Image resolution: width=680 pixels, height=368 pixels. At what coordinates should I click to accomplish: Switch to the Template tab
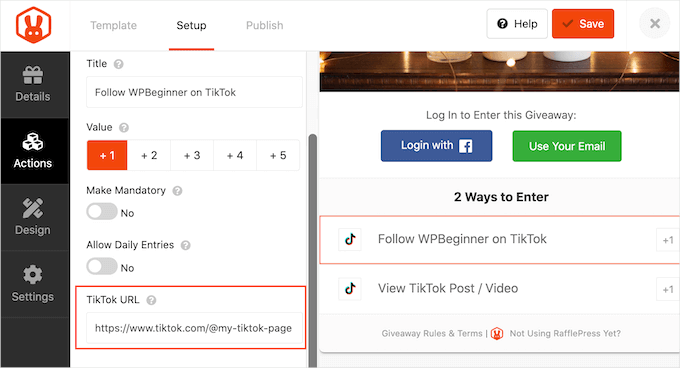(114, 26)
